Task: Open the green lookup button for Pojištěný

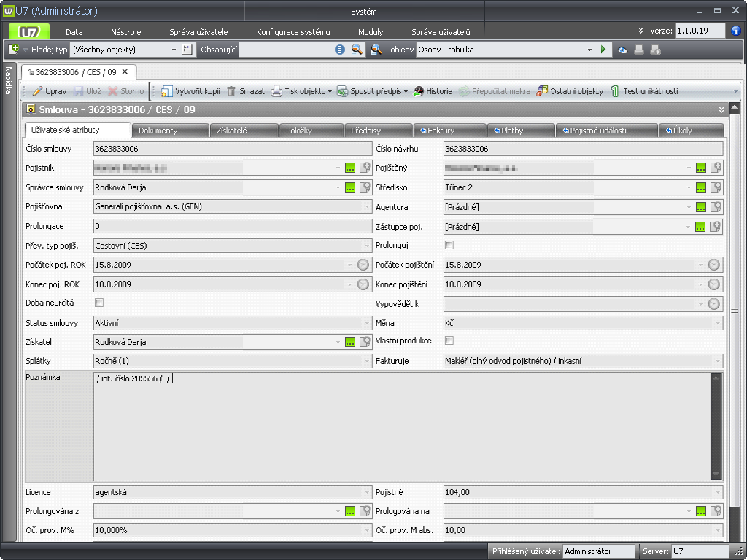Action: click(701, 168)
